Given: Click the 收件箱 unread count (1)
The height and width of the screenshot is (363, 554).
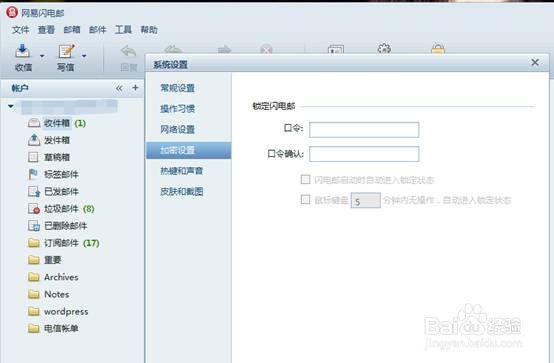Looking at the screenshot, I should (80, 123).
